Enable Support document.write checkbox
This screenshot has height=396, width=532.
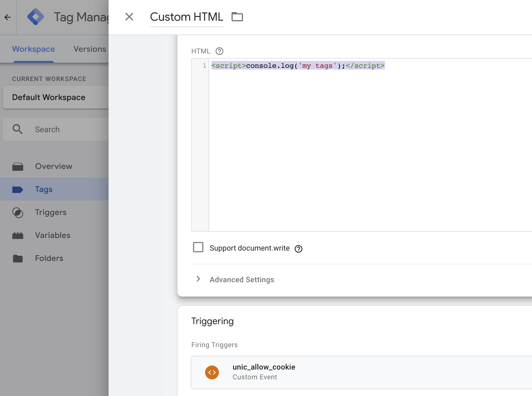pyautogui.click(x=198, y=247)
